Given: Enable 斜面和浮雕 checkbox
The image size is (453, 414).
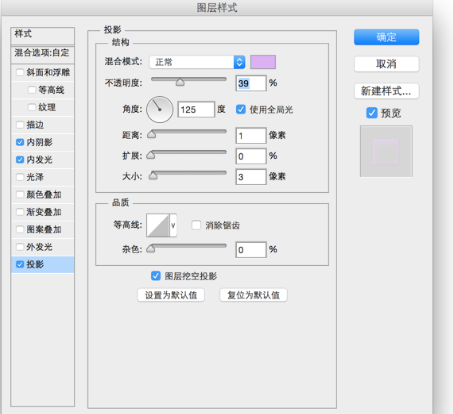Looking at the screenshot, I should pos(20,72).
